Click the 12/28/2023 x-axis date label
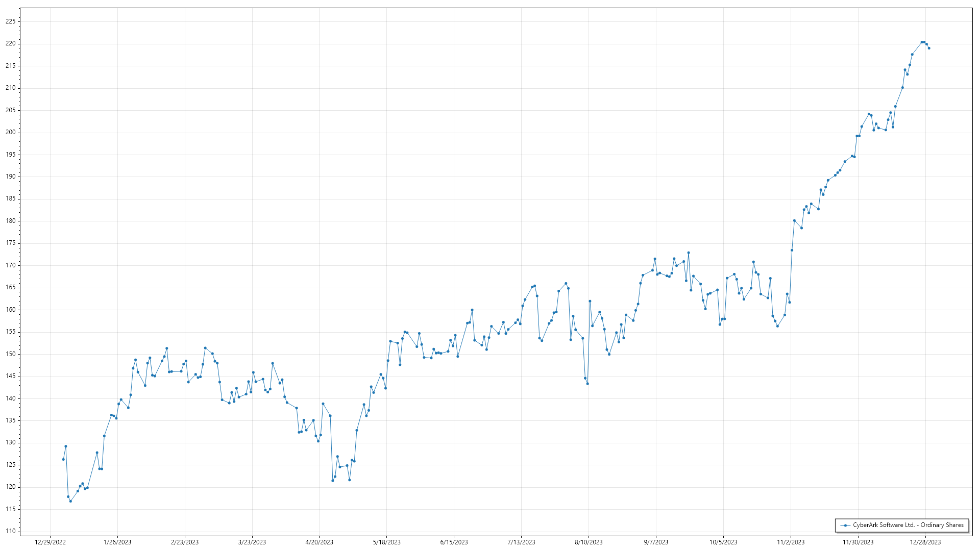The width and height of the screenshot is (980, 551). pos(925,542)
